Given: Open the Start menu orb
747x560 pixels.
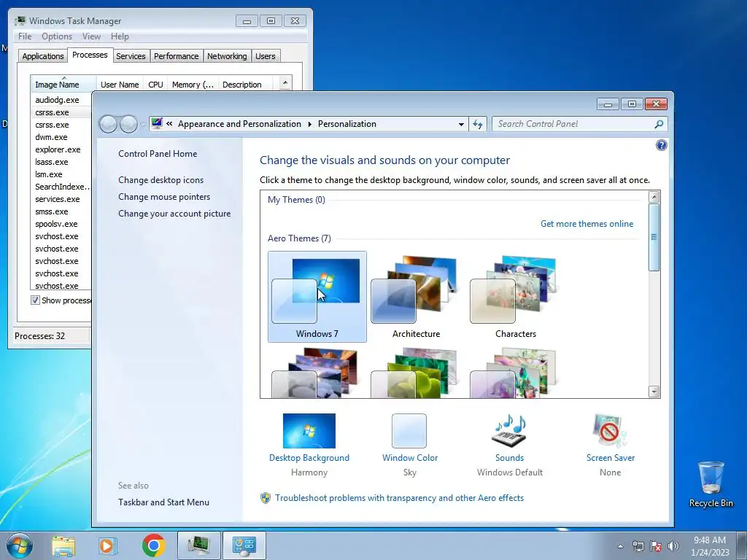Looking at the screenshot, I should click(x=20, y=545).
